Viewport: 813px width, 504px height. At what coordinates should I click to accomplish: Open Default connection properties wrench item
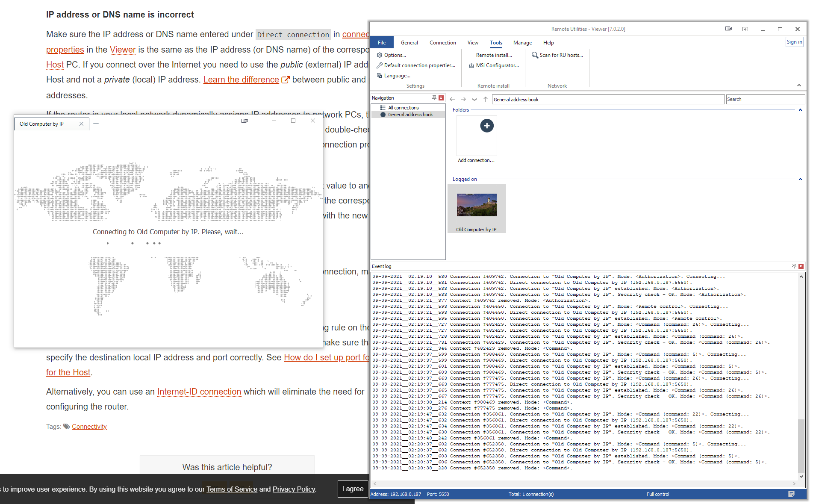click(x=380, y=65)
